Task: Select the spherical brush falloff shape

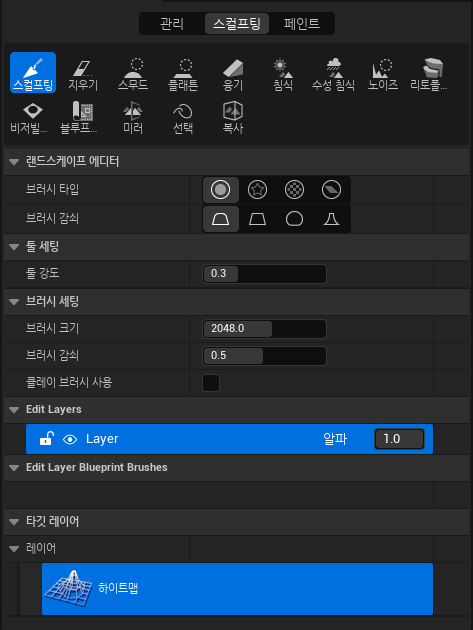Action: (x=295, y=219)
